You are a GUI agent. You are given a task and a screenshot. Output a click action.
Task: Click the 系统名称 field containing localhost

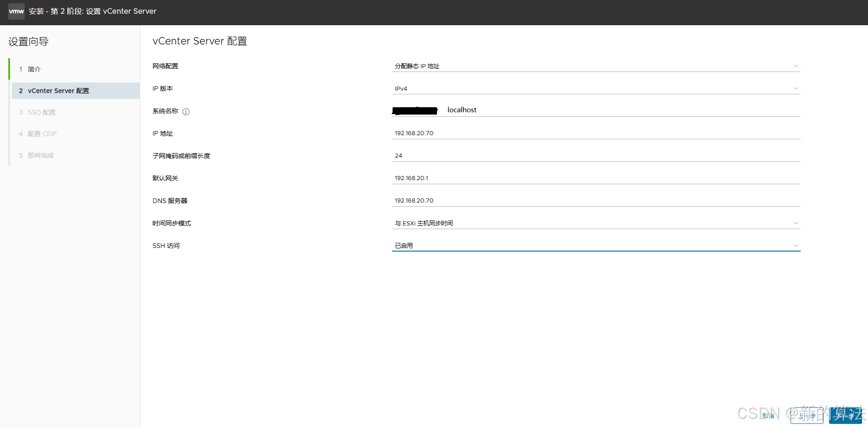pos(596,110)
